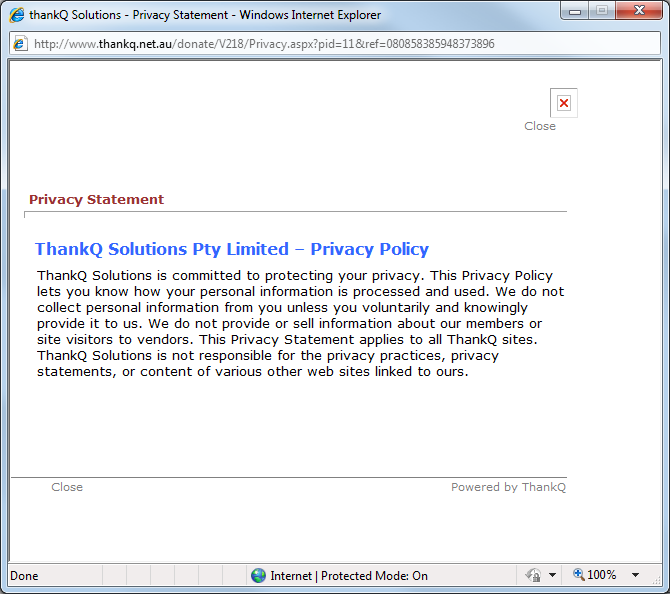Click the Done status text
Screen dimensions: 670x594
click(x=24, y=576)
